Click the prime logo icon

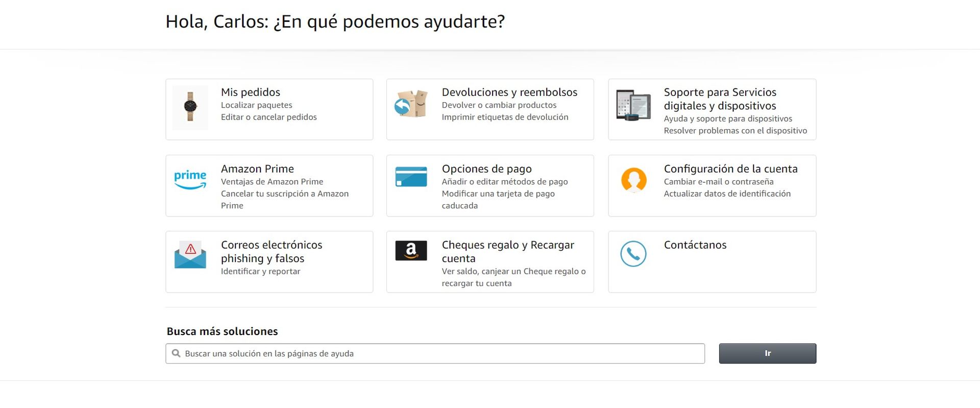pyautogui.click(x=190, y=180)
